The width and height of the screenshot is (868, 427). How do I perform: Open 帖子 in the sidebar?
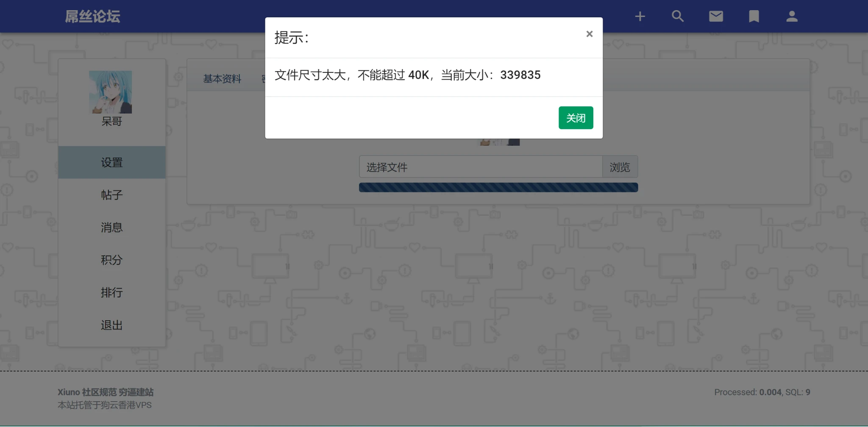(112, 195)
